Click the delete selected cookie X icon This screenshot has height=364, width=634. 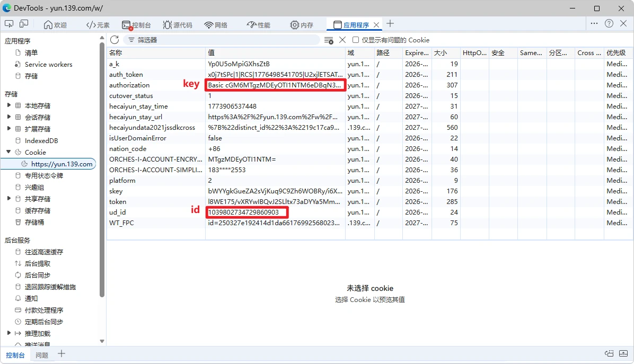[x=342, y=40]
